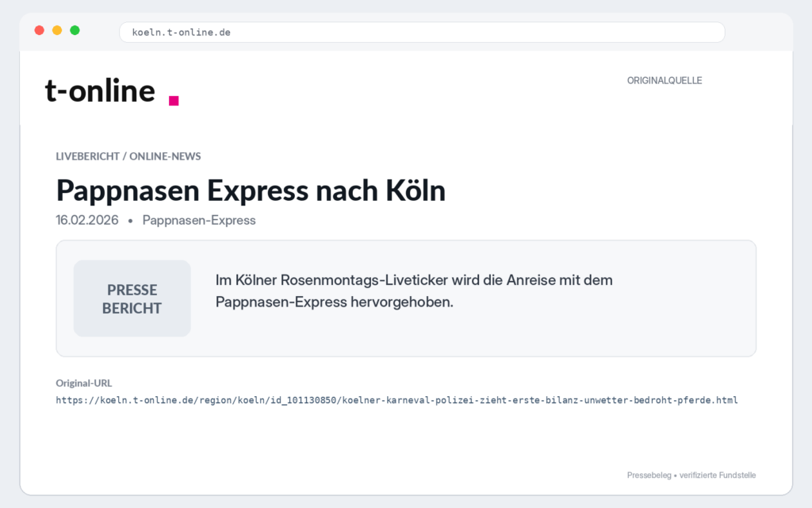This screenshot has width=812, height=508.
Task: Click the Original-URL label
Action: (x=84, y=383)
